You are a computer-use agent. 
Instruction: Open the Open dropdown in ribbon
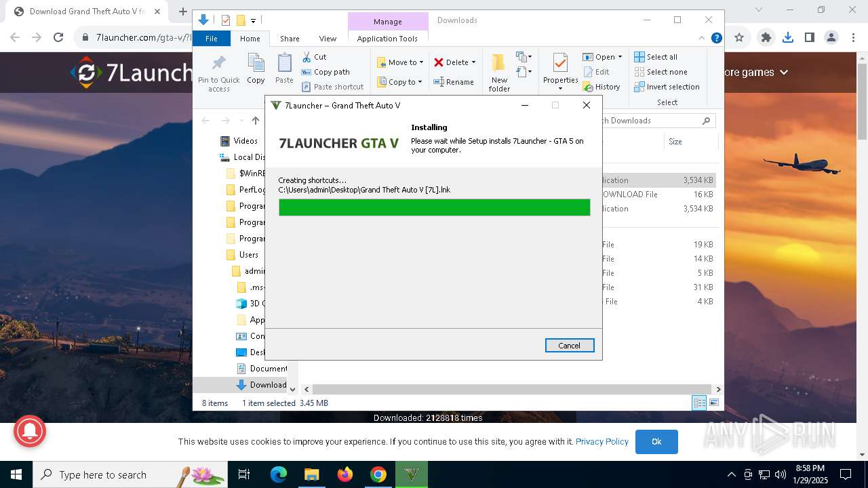pos(620,57)
